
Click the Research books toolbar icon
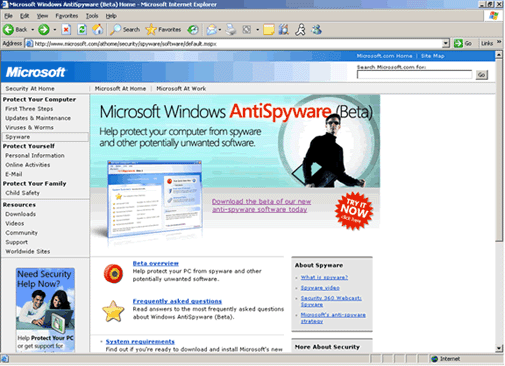point(284,30)
